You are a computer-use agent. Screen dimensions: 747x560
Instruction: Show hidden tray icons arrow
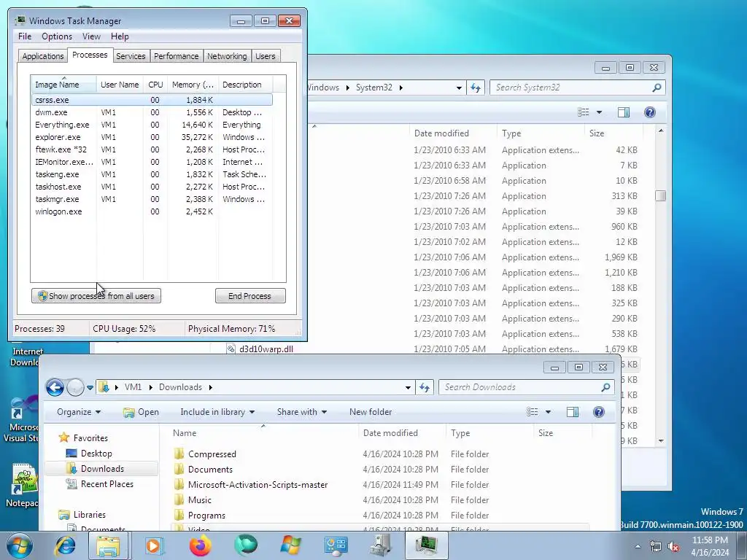pyautogui.click(x=638, y=546)
